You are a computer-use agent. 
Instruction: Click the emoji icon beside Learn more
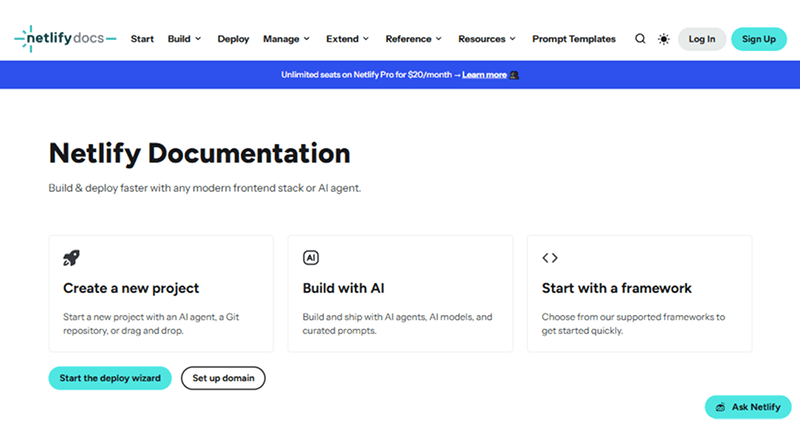point(514,75)
